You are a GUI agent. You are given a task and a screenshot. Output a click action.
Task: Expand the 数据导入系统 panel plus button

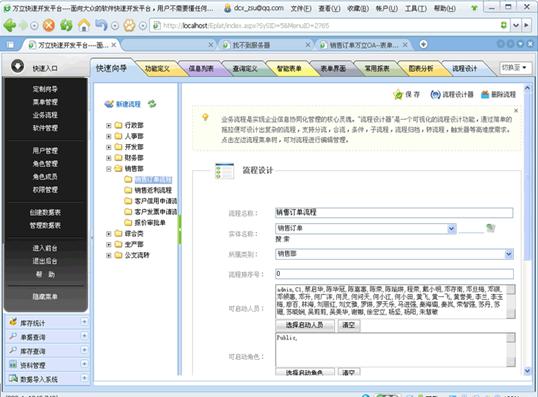tap(84, 378)
